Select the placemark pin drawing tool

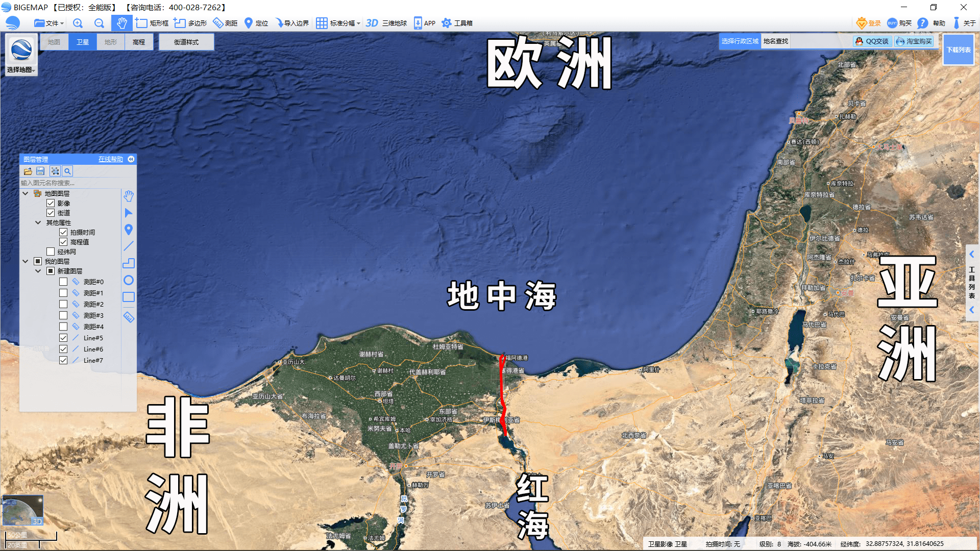click(x=129, y=230)
